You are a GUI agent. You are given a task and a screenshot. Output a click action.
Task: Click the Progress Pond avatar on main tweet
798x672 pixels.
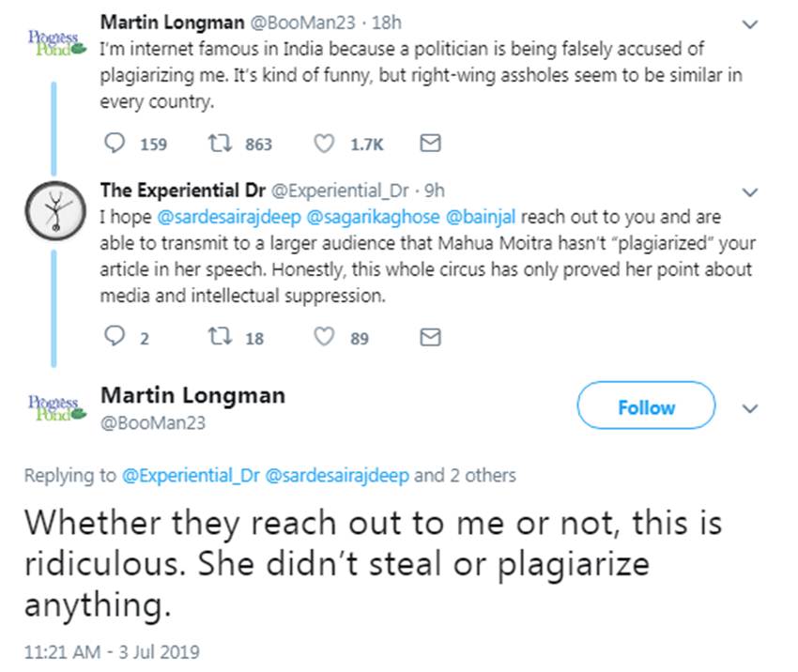54,406
